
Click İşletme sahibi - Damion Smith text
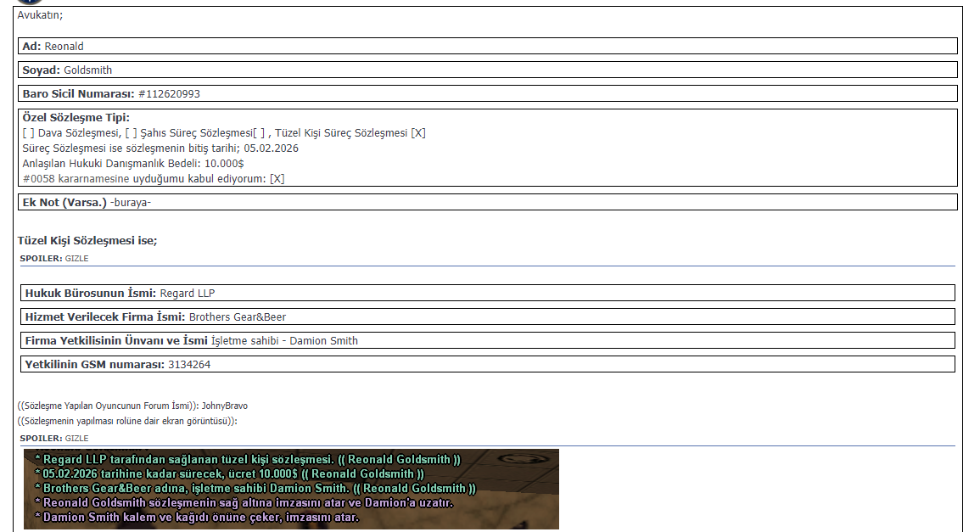284,341
